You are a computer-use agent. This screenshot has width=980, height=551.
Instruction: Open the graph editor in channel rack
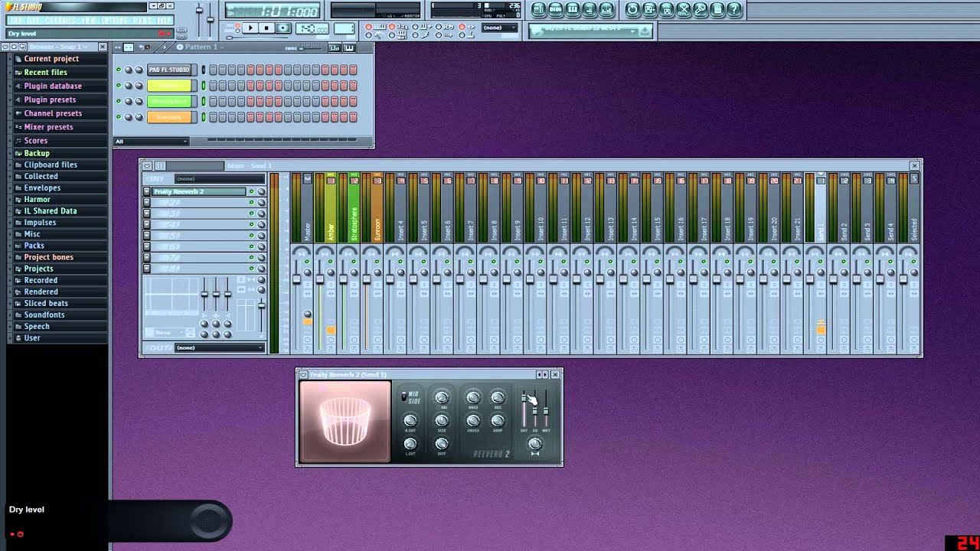[335, 47]
